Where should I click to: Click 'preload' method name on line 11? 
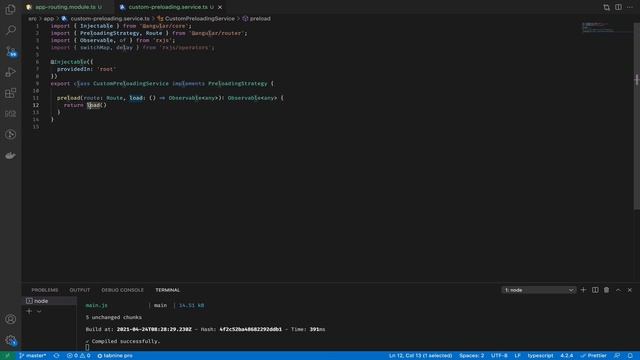tap(69, 98)
